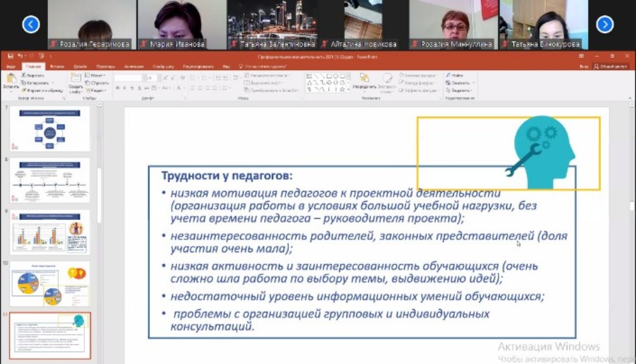Select Розалия Миннуллина's video tile
Screen dimensions: 636x364
coord(453,24)
